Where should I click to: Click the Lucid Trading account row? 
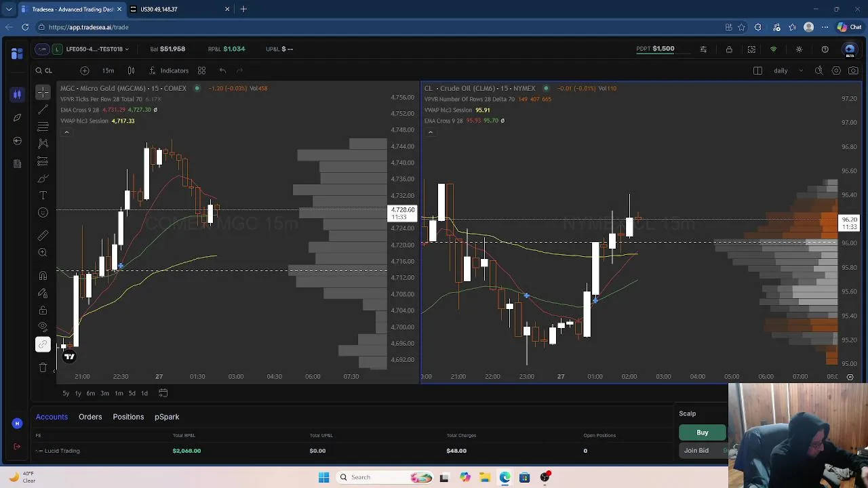(353, 451)
